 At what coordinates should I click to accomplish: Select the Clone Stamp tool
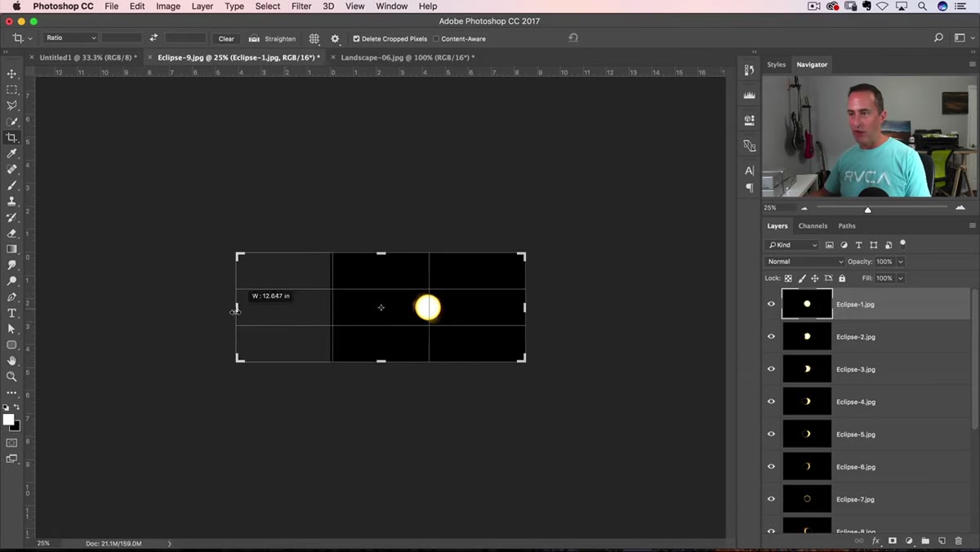[x=11, y=201]
